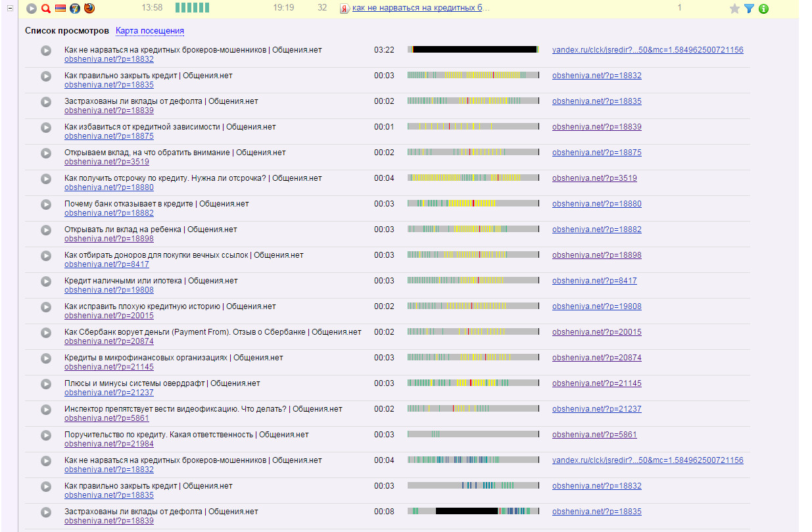
Task: Play 'Инспектор препятствует вести видеофиксацию' view
Action: pyautogui.click(x=46, y=409)
